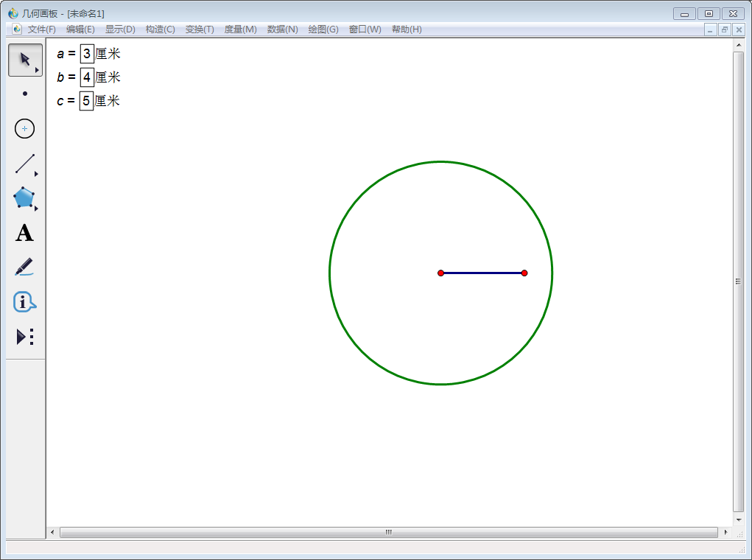752x560 pixels.
Task: Select the Information tool
Action: point(24,302)
